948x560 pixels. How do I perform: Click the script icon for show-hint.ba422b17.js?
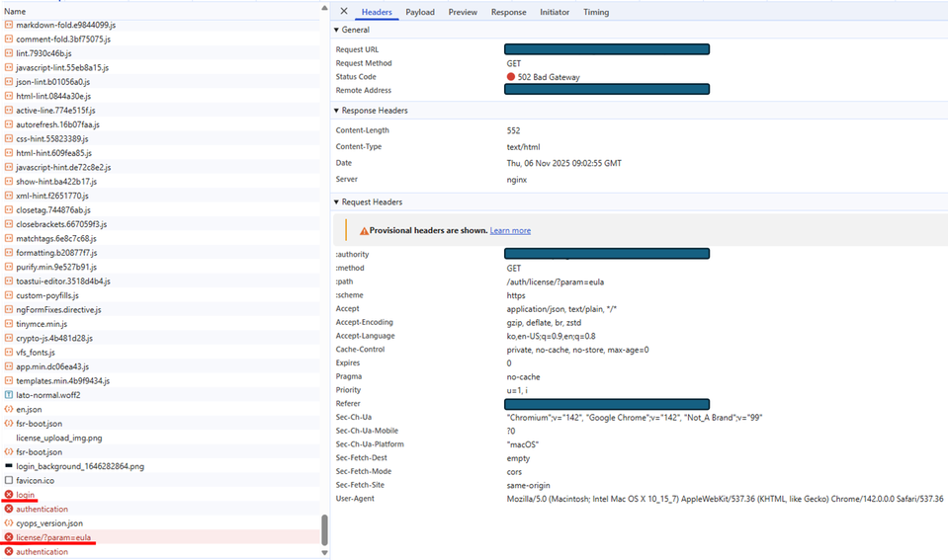[9, 181]
